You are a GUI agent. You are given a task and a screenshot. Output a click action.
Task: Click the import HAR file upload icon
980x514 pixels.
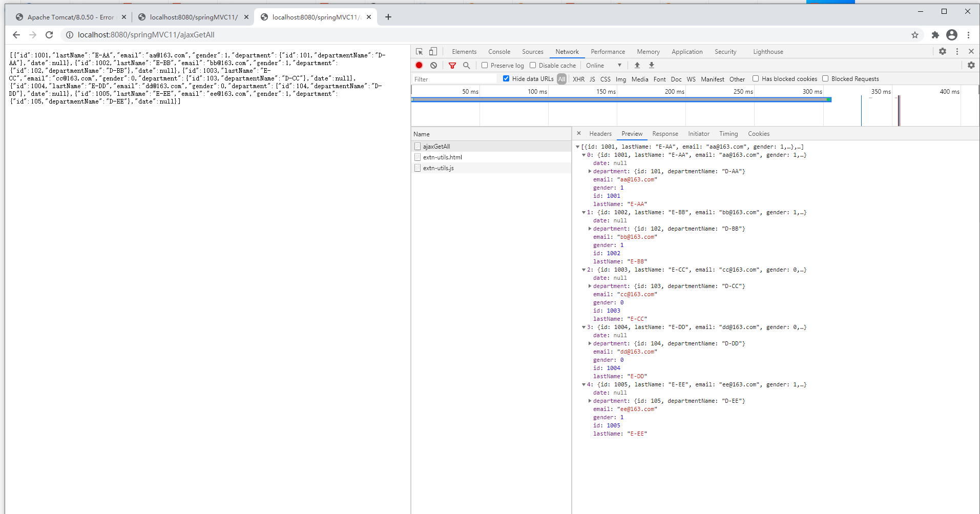[637, 65]
